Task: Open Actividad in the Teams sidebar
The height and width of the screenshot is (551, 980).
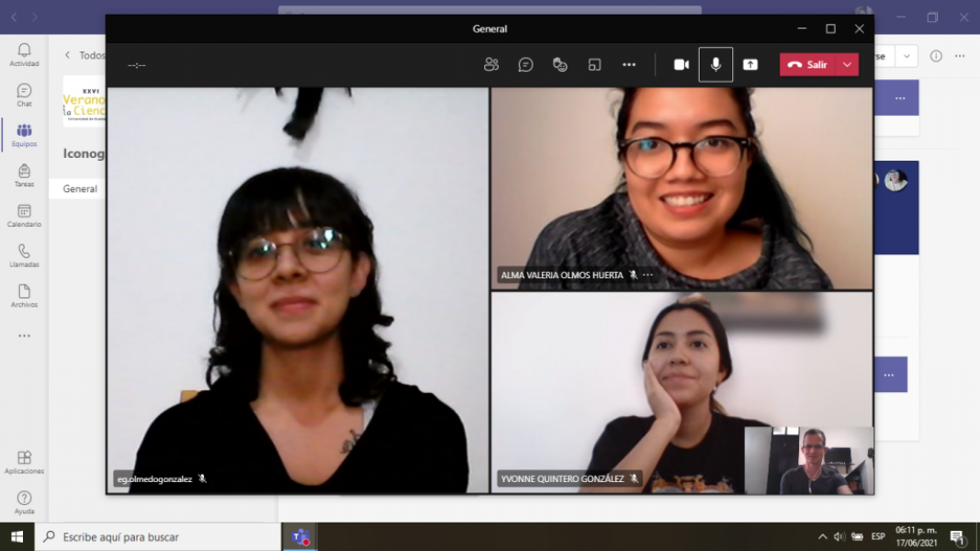Action: pos(24,55)
